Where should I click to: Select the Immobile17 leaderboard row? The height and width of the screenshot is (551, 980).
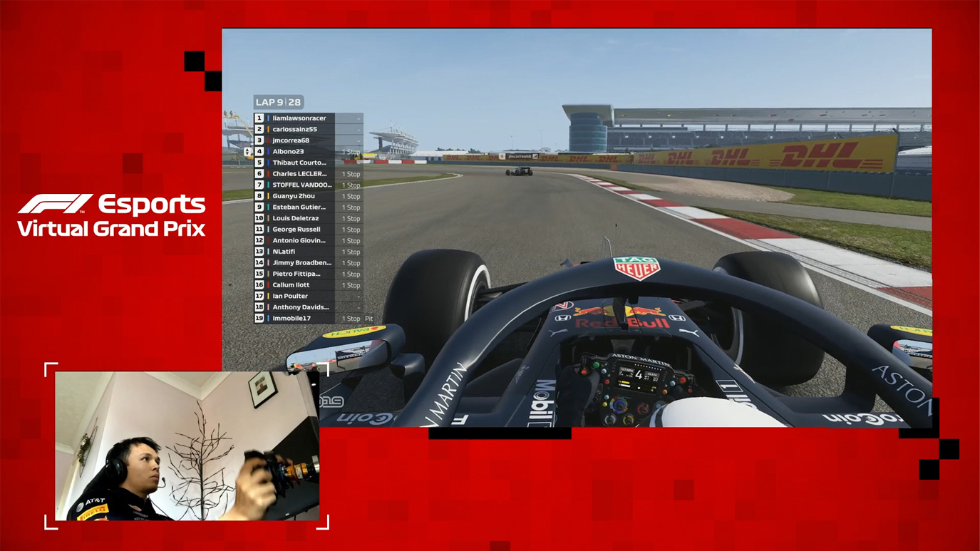coord(309,319)
